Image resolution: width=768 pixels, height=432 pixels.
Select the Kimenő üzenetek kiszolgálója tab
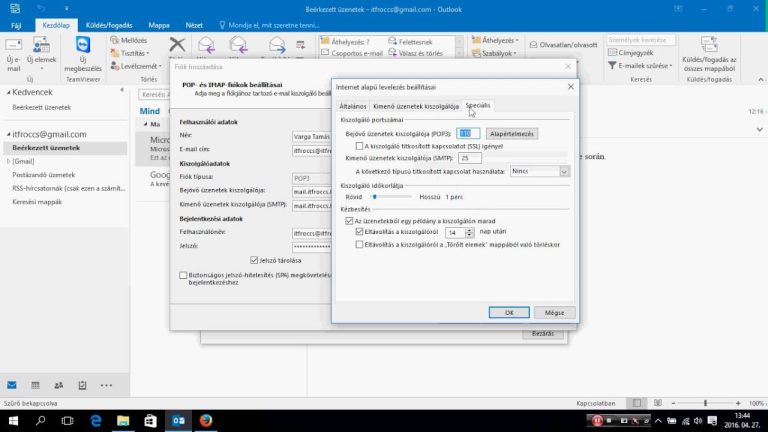coord(416,106)
